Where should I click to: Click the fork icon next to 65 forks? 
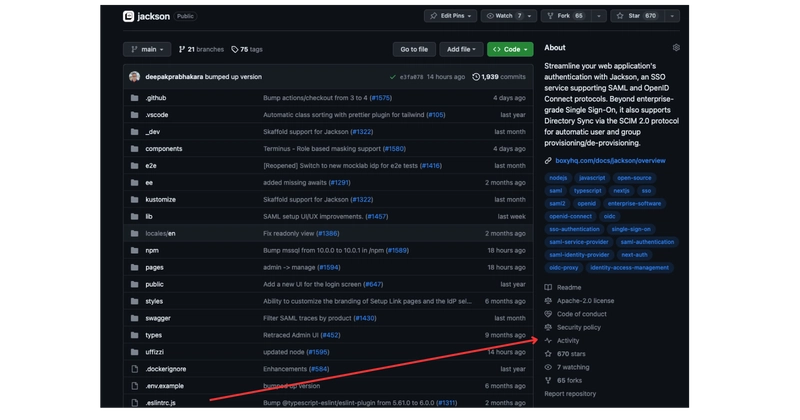pos(548,380)
